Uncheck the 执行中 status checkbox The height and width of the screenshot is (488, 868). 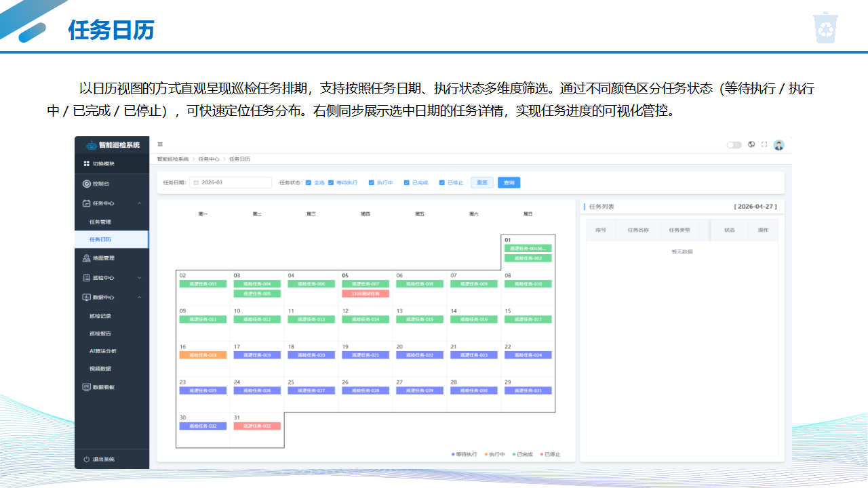point(372,182)
